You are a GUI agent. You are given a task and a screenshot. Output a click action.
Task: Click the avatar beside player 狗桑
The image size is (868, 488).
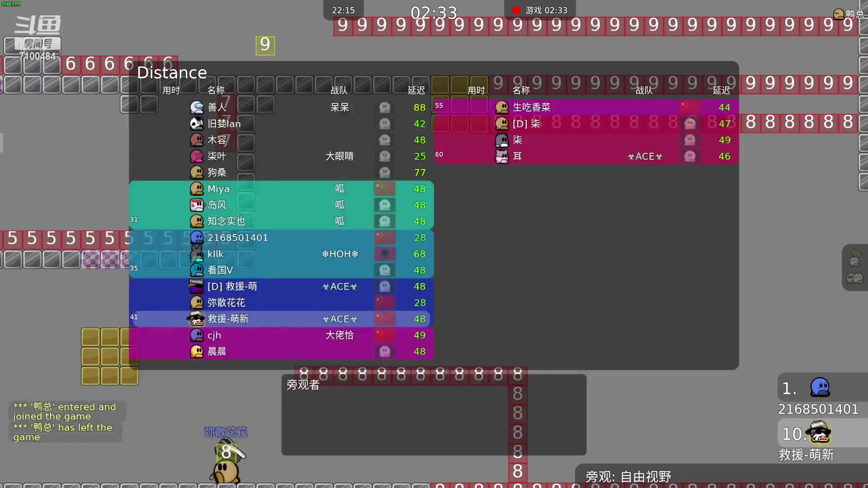[197, 172]
